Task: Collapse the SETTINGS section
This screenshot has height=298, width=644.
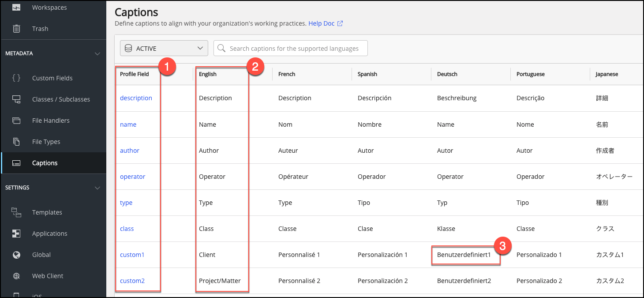Action: [97, 187]
